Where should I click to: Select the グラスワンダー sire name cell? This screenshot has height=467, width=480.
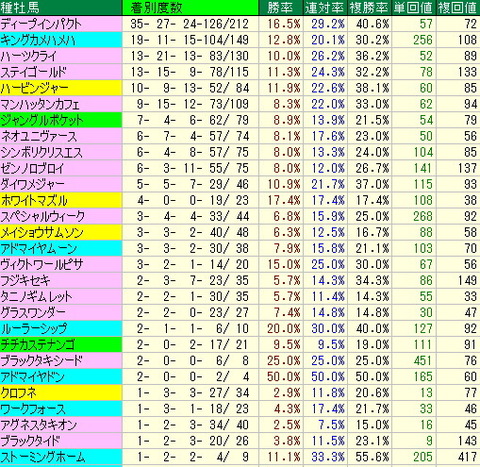point(61,312)
